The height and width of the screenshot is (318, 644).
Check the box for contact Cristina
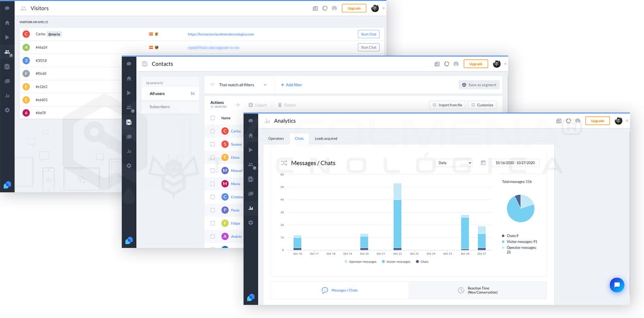(x=213, y=197)
